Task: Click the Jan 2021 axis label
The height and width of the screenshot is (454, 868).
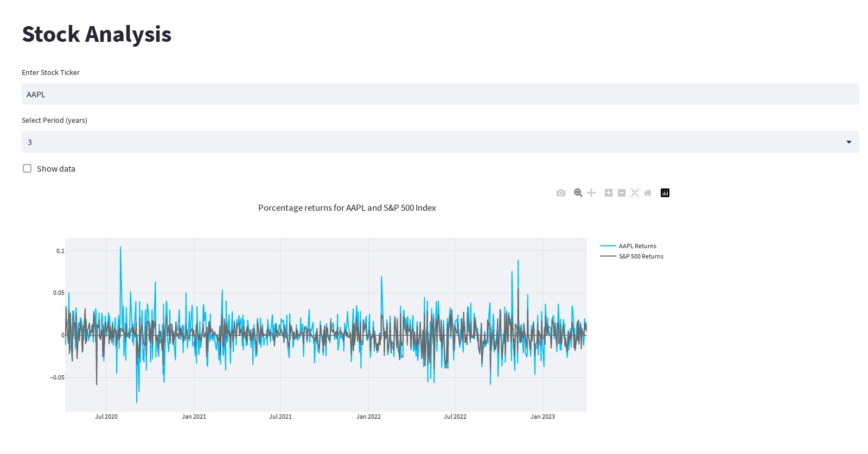Action: [194, 417]
